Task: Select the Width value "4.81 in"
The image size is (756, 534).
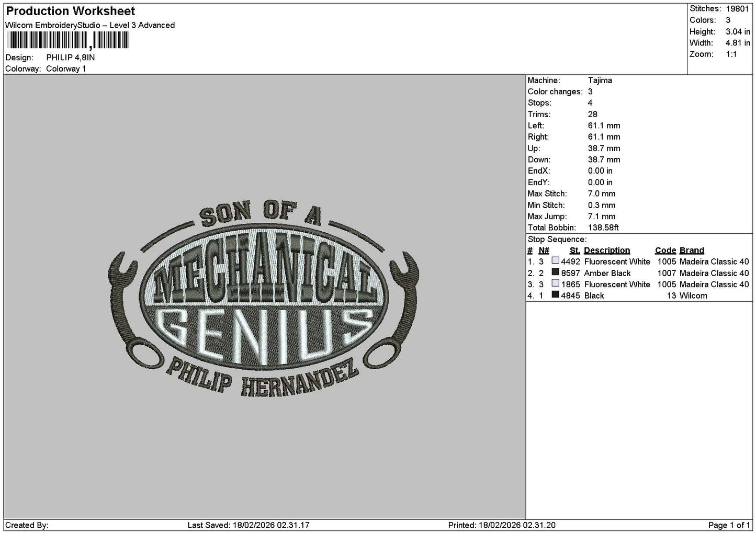Action: (x=738, y=43)
